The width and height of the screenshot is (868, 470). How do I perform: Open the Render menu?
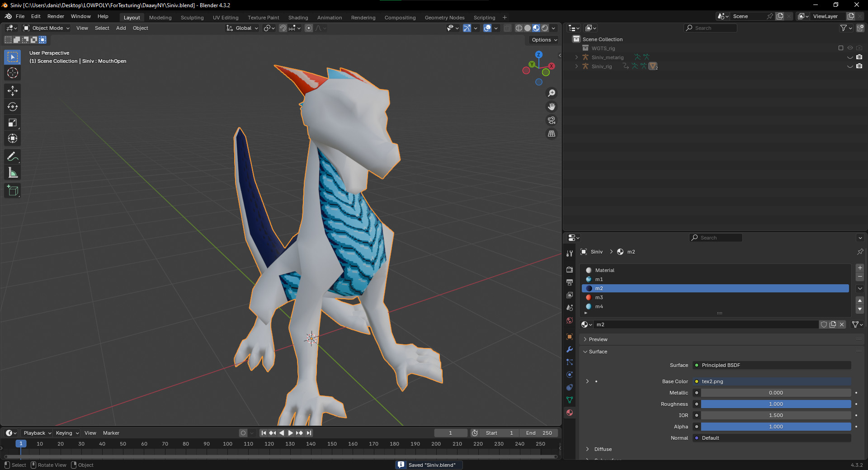(56, 16)
